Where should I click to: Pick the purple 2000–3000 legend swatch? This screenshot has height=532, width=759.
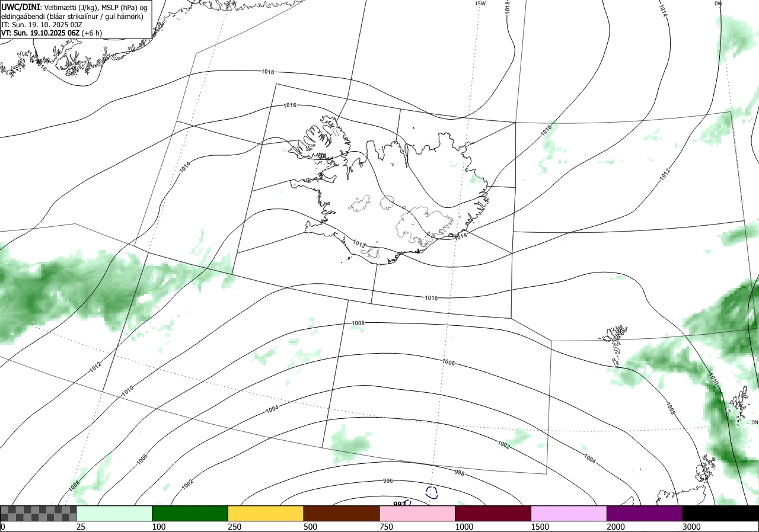click(645, 513)
